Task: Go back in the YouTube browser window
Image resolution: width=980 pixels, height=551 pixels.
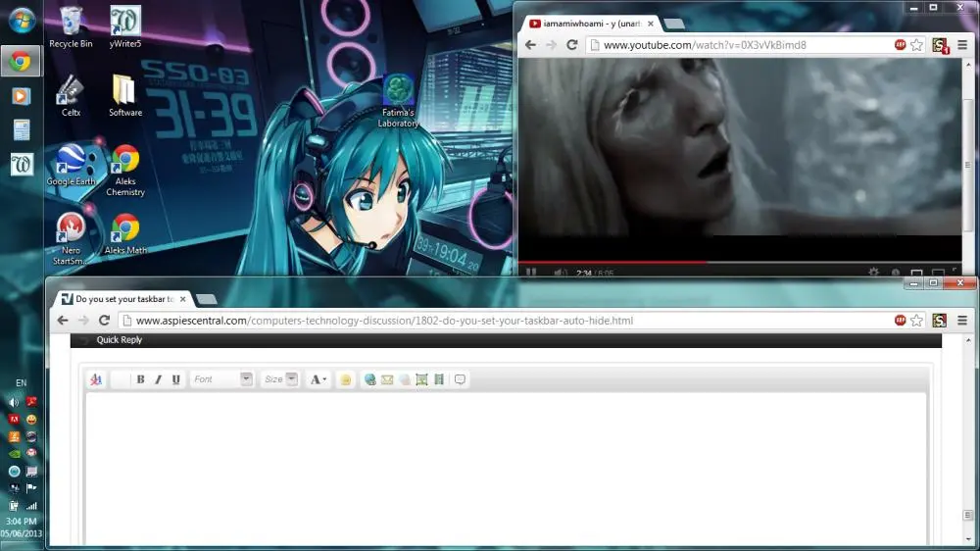Action: coord(530,45)
